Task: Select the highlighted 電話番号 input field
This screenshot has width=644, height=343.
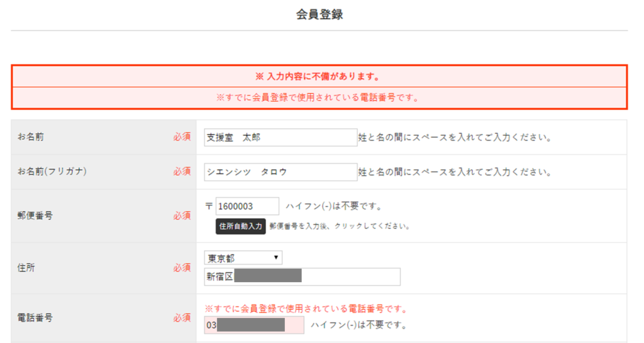Action: point(254,325)
